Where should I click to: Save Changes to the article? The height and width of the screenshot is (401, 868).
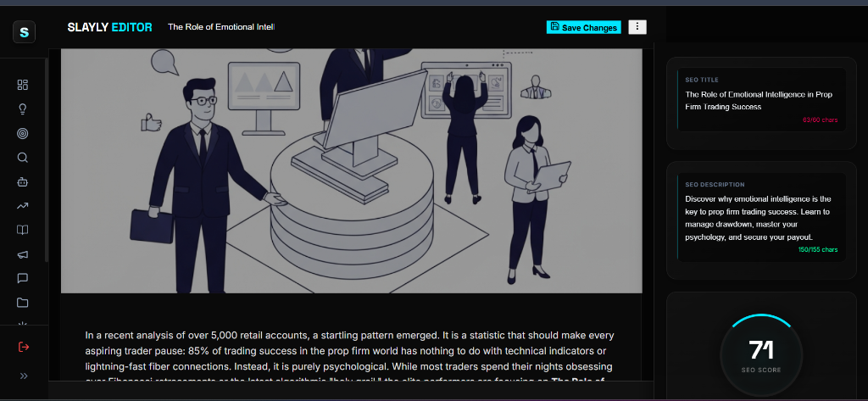[584, 27]
